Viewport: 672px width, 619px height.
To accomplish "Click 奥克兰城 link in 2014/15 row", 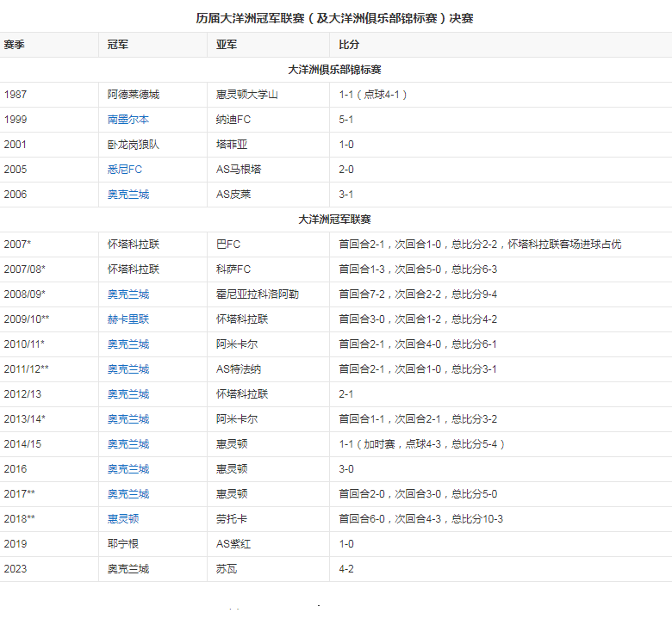I will click(128, 444).
